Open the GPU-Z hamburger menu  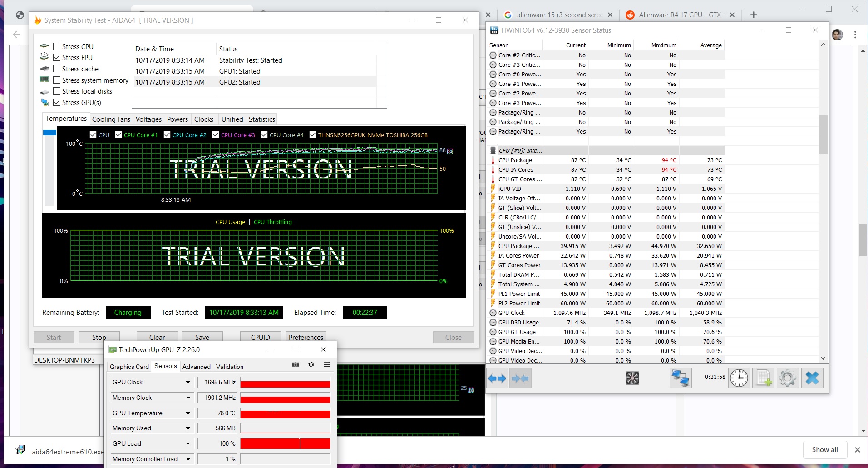pyautogui.click(x=326, y=364)
